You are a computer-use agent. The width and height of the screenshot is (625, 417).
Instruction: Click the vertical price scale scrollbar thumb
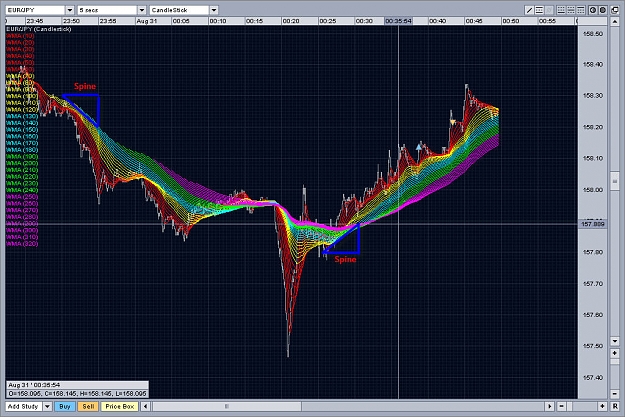pos(615,181)
